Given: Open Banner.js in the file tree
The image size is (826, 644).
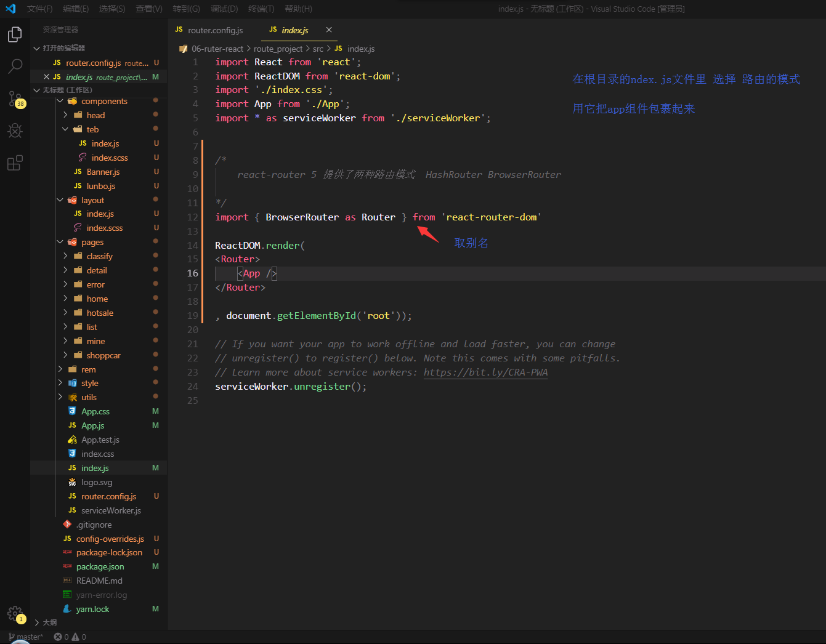Looking at the screenshot, I should pos(103,172).
